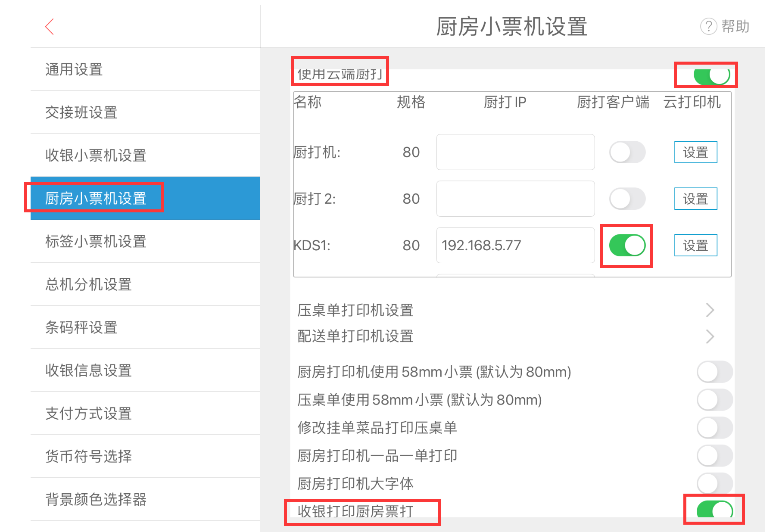The height and width of the screenshot is (532, 779).
Task: Open 收银小票机设置 menu item
Action: (x=145, y=156)
